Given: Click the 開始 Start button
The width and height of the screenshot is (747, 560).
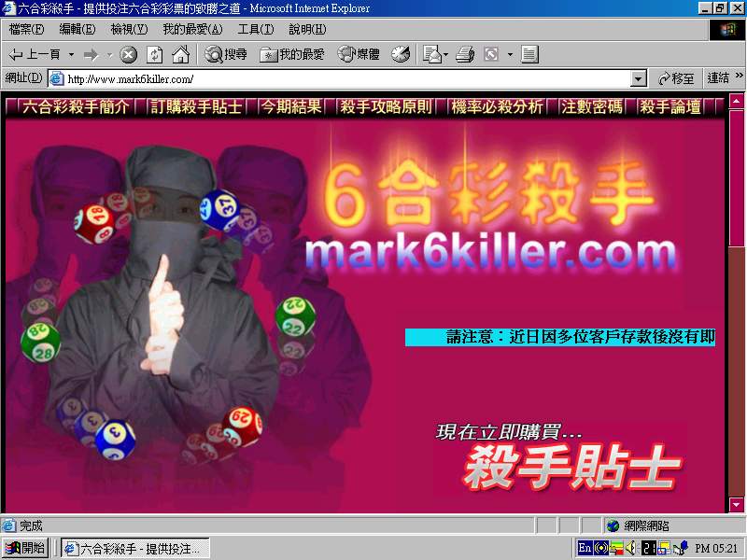Looking at the screenshot, I should point(26,548).
